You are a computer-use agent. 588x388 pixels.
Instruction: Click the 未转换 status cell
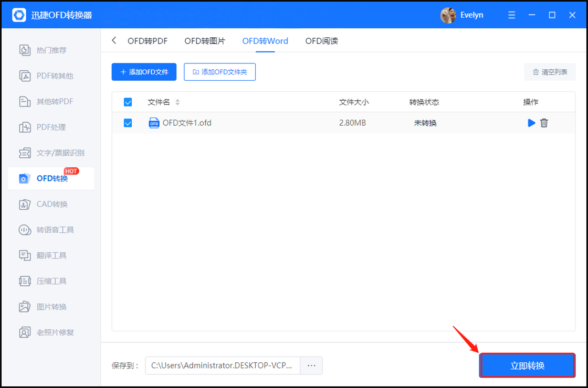[x=425, y=123]
